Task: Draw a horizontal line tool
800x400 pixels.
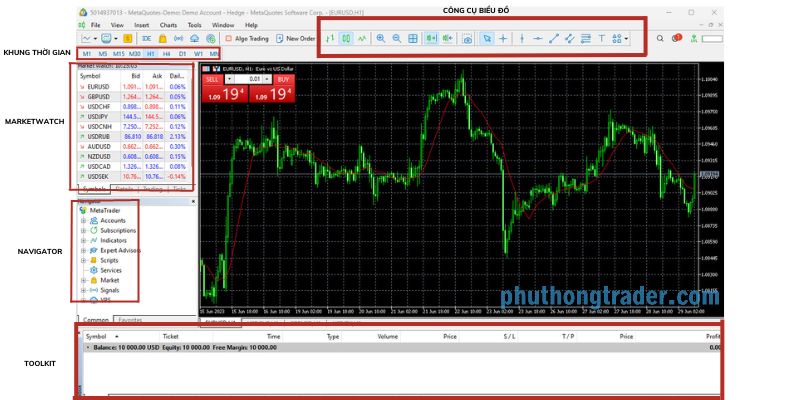Action: tap(538, 38)
